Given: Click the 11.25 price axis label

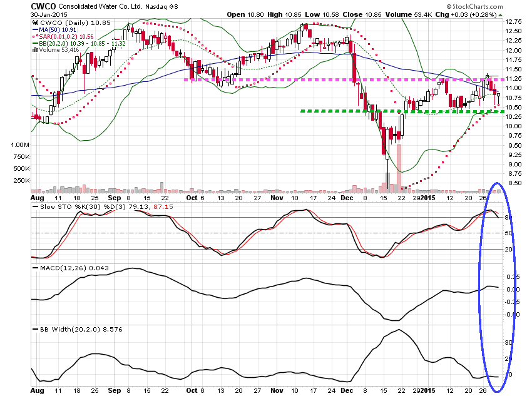Looking at the screenshot, I should click(x=513, y=79).
